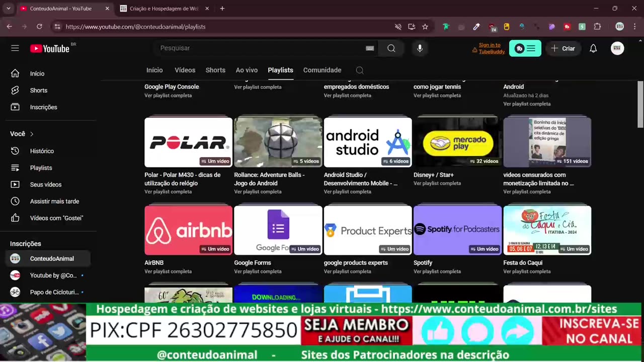This screenshot has width=644, height=362.
Task: Expand the Você section chevron
Action: tap(32, 134)
